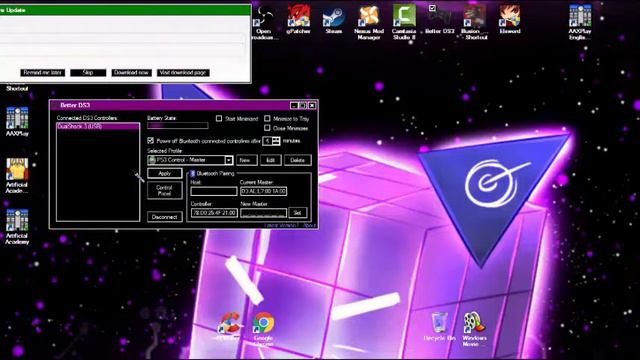Launch Camtasia Studio 8 shortcut
640x360 pixels.
404,22
